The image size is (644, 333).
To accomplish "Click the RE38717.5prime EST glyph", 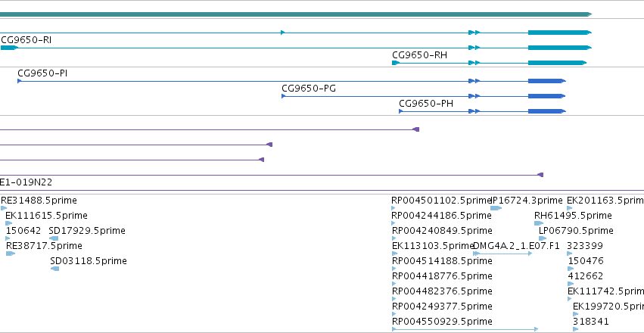I will point(11,254).
